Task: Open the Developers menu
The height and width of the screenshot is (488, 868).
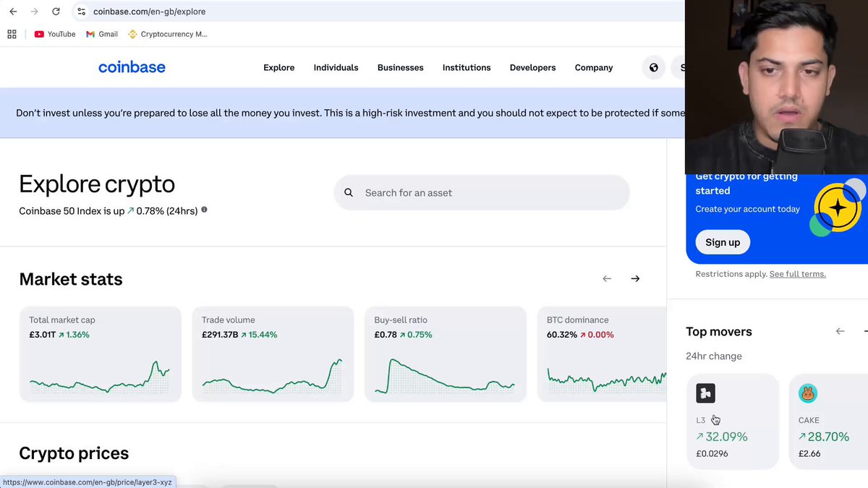Action: point(532,67)
